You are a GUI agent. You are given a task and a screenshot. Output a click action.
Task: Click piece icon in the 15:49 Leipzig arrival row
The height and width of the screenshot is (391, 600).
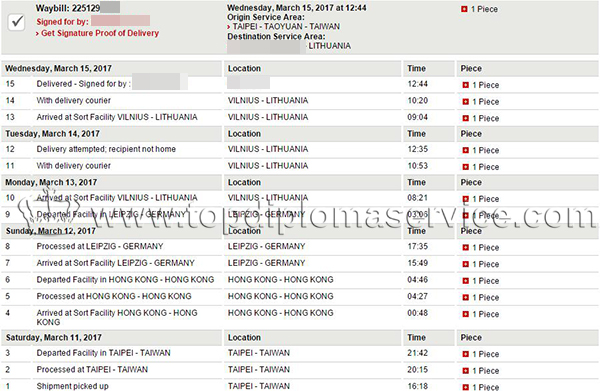465,264
